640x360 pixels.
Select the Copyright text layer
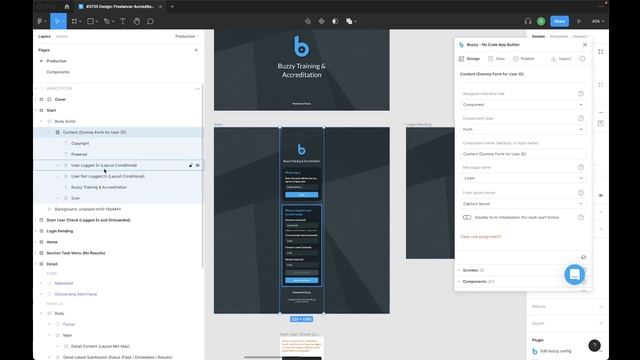[80, 143]
